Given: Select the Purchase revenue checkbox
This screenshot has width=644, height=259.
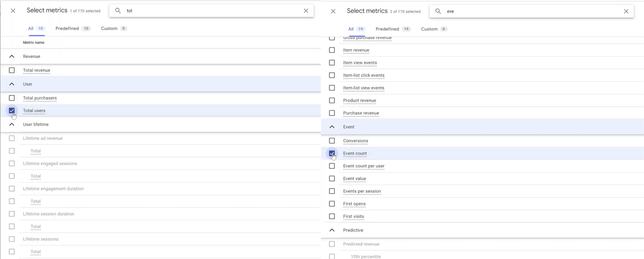Looking at the screenshot, I should (332, 113).
